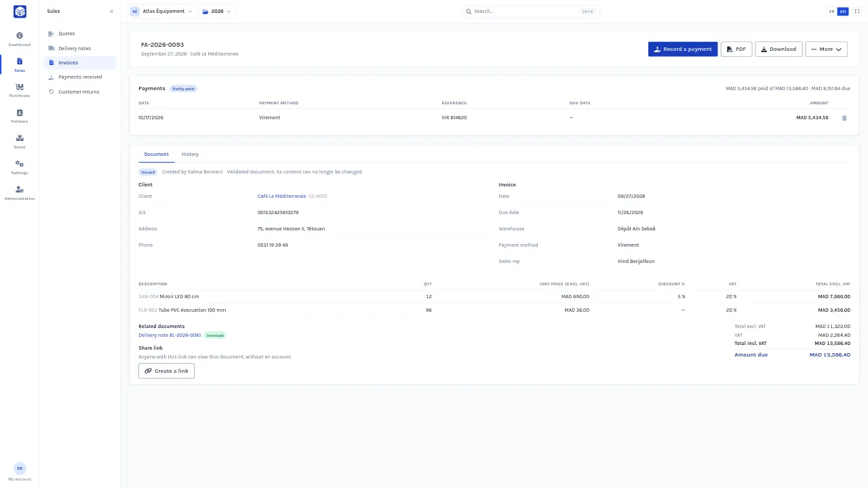868x488 pixels.
Task: Click the Partly paid status badge
Action: [183, 89]
